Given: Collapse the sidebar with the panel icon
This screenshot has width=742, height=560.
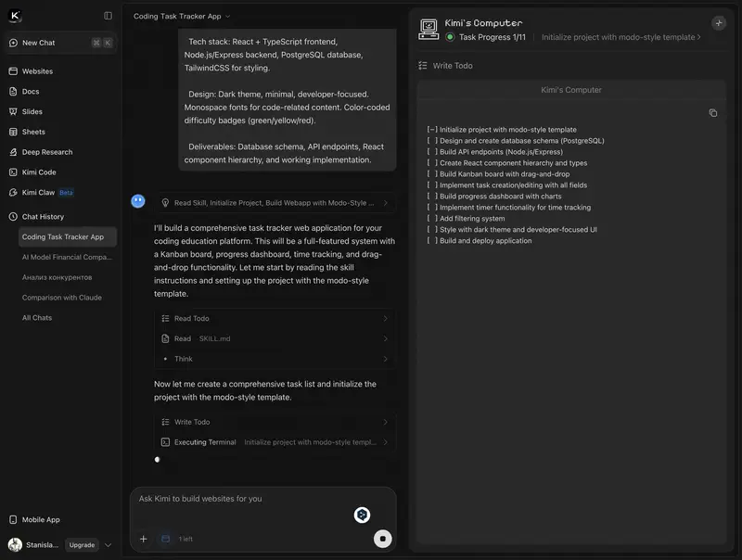Looking at the screenshot, I should click(x=108, y=16).
